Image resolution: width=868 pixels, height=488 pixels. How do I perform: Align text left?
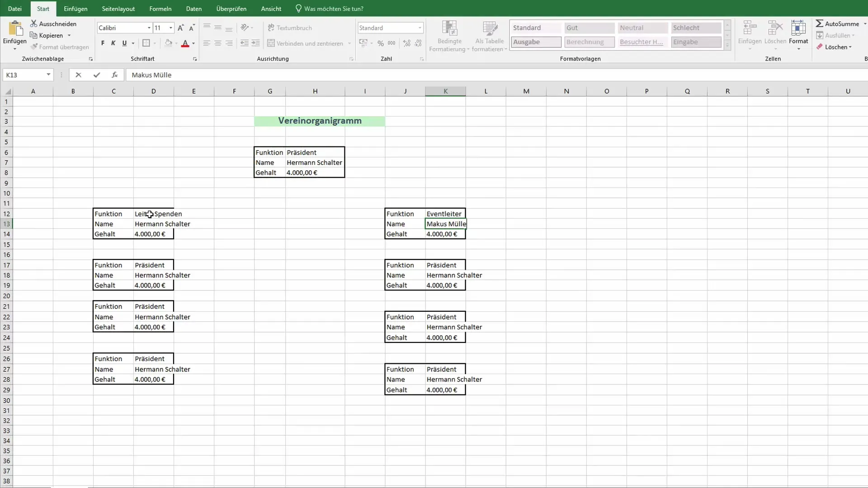point(207,43)
